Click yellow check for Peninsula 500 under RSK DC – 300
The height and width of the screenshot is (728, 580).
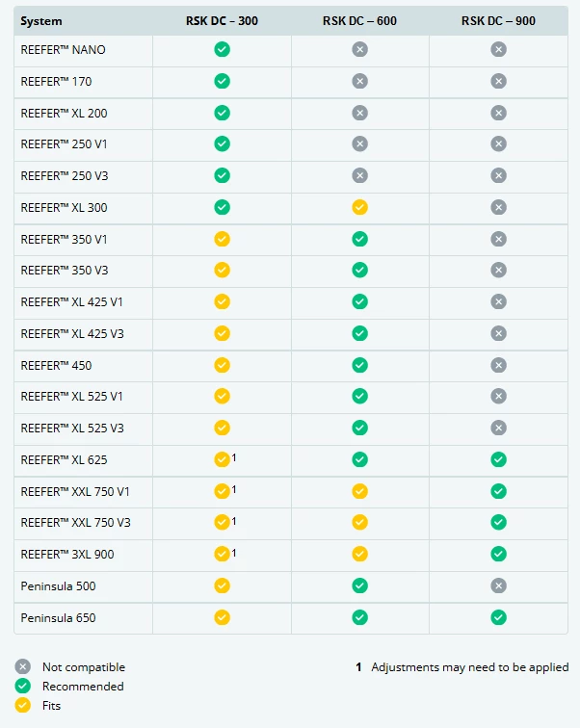pyautogui.click(x=222, y=585)
